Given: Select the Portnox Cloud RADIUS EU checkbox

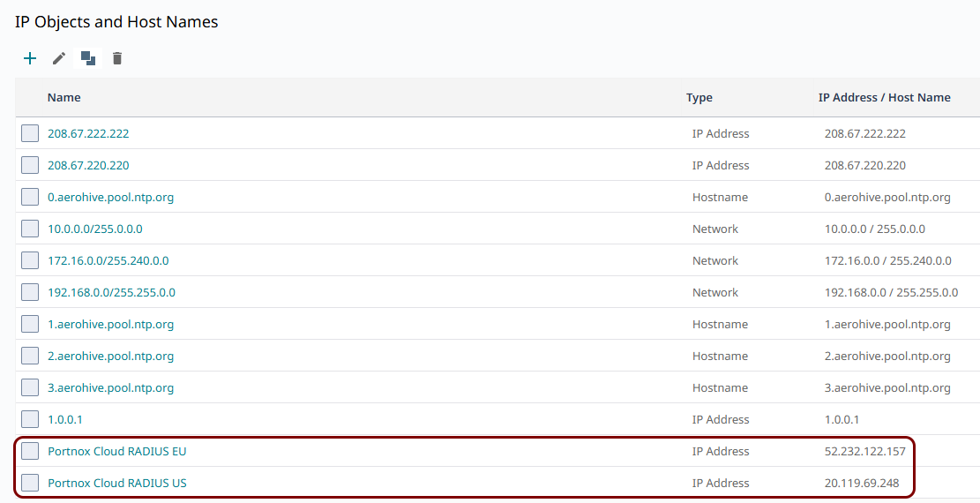Looking at the screenshot, I should click(x=30, y=451).
